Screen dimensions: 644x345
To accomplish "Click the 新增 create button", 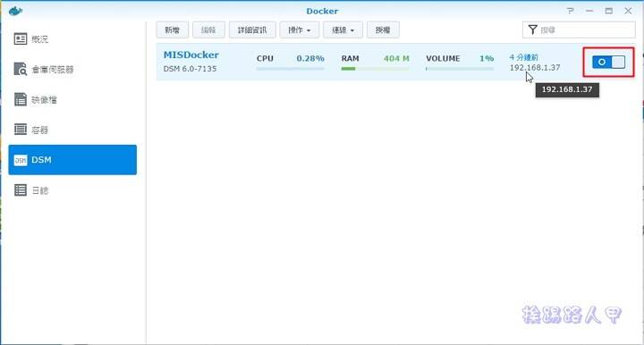I will [x=172, y=30].
